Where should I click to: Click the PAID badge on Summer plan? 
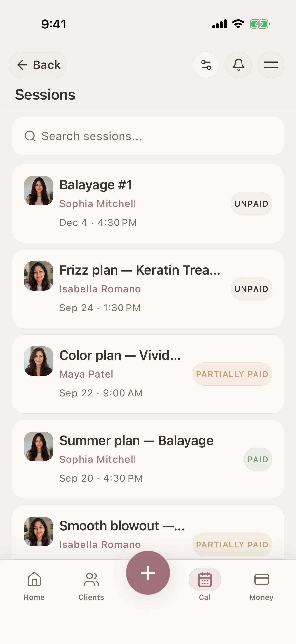pyautogui.click(x=258, y=459)
